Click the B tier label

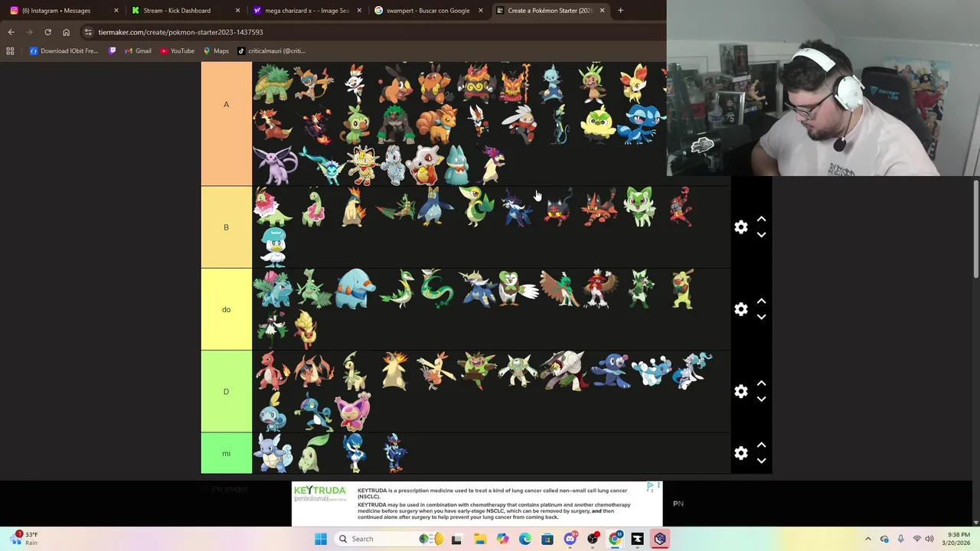(x=226, y=227)
